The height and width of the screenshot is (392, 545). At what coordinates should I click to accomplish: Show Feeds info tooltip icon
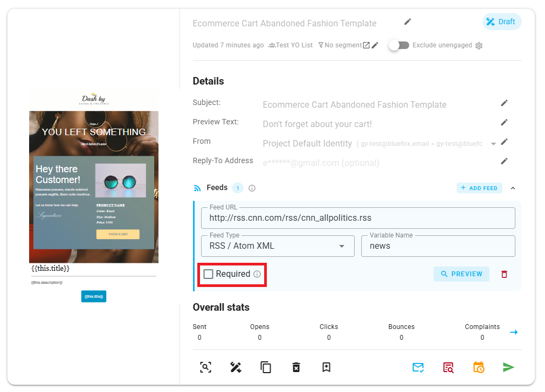pos(252,188)
